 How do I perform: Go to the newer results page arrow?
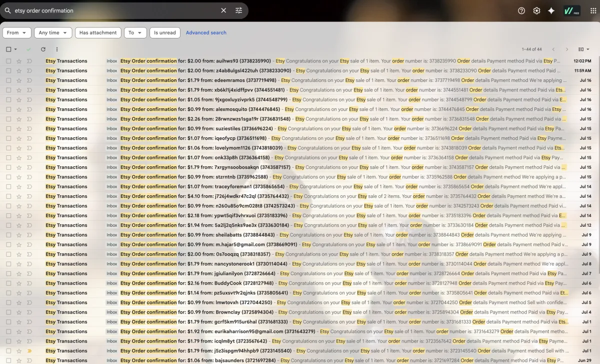tap(553, 49)
